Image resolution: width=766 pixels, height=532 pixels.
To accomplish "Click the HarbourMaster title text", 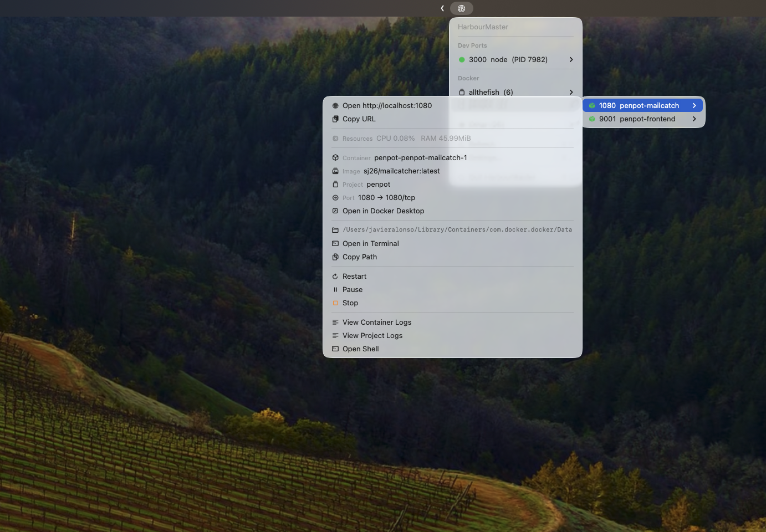I will 483,27.
